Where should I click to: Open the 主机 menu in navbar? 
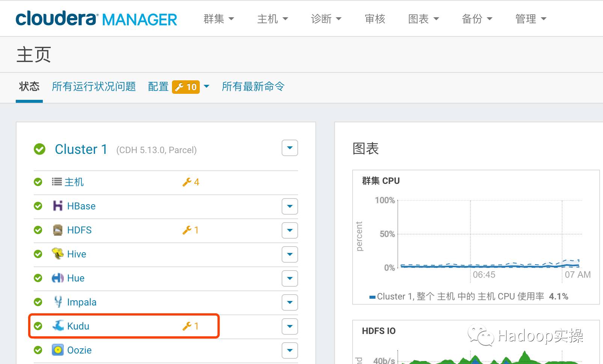point(273,19)
